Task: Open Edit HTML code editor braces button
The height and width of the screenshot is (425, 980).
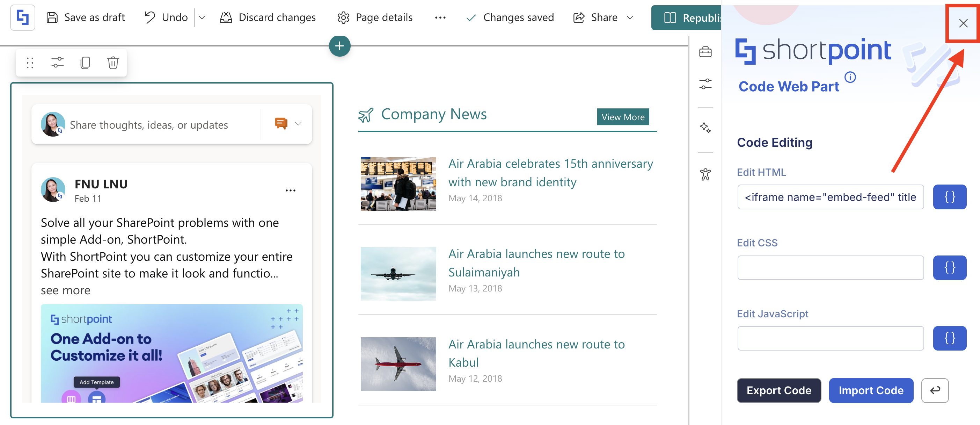Action: click(949, 197)
